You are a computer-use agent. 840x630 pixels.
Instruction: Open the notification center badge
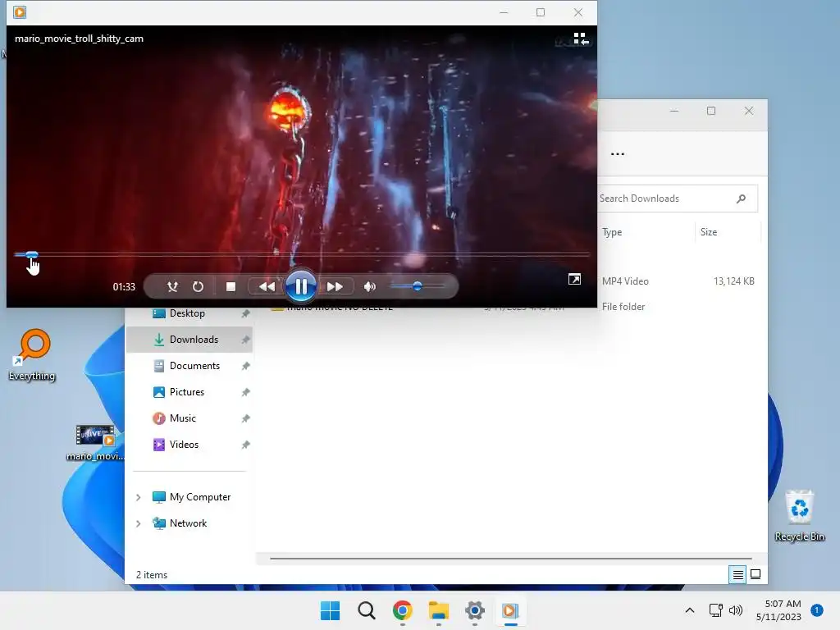[x=817, y=610]
